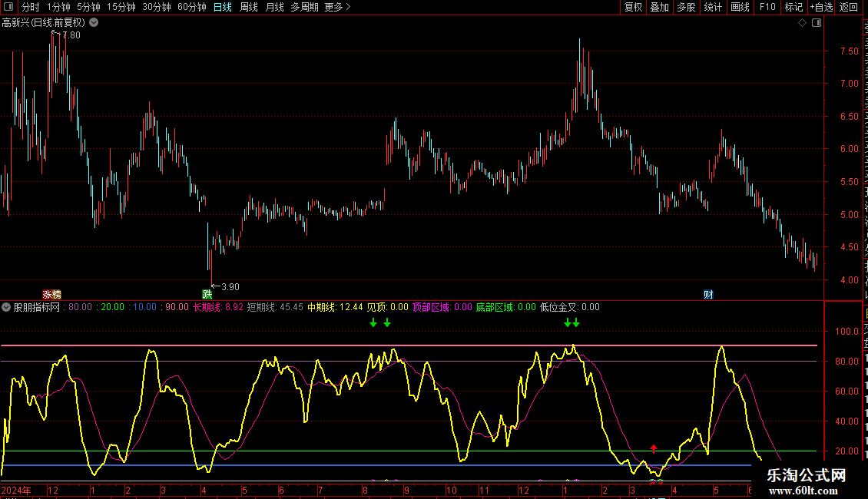This screenshot has height=499, width=868.
Task: Toggle the left sidebar panel icon
Action: tap(8, 7)
